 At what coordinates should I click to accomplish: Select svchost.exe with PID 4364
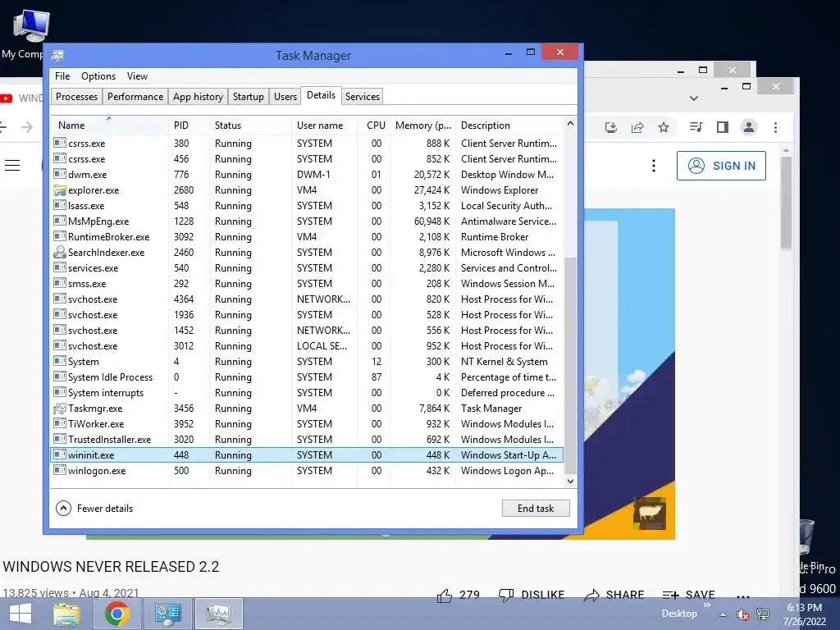pos(307,299)
